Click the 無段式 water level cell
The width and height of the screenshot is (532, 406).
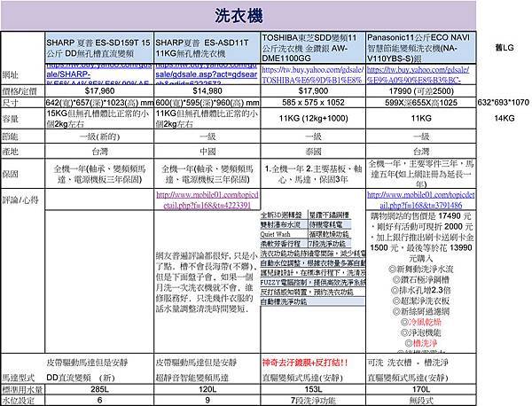[x=421, y=401]
